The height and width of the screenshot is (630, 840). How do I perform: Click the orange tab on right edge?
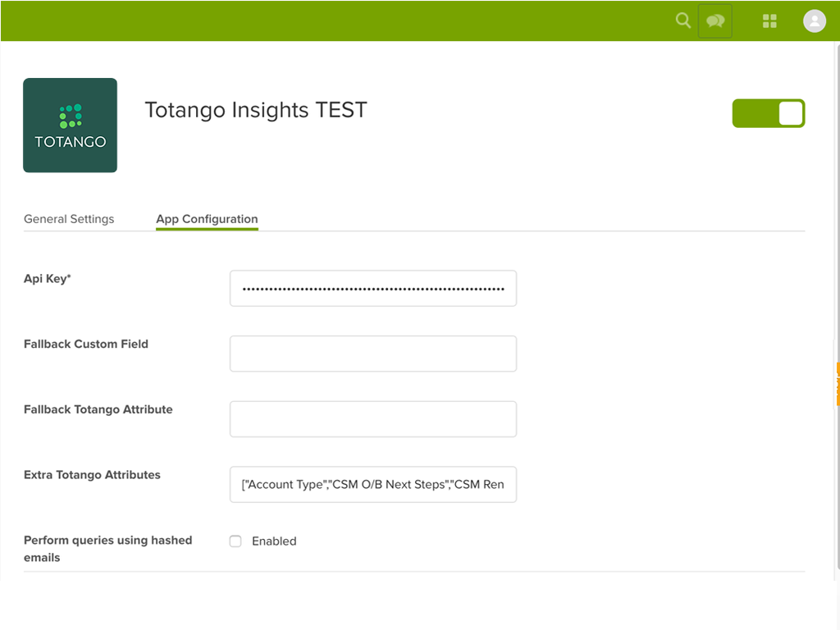coord(837,383)
